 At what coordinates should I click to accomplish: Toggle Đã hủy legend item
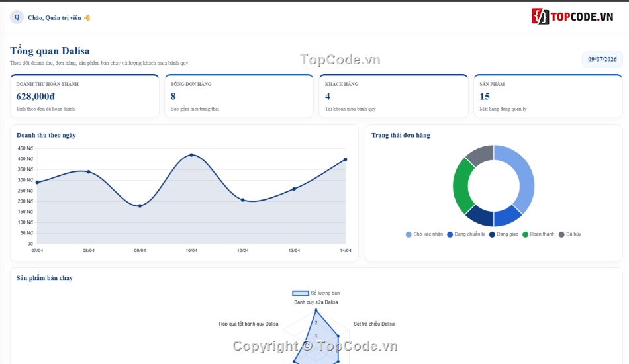click(569, 234)
